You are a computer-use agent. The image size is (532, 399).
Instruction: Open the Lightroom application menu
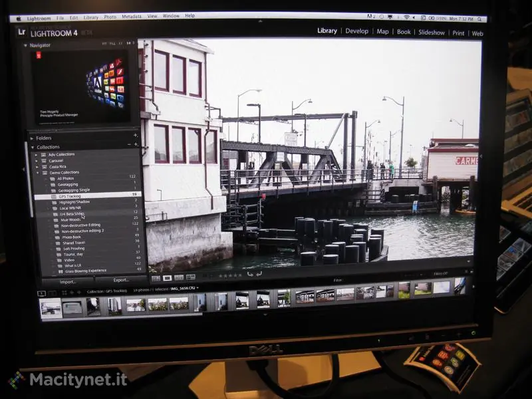tap(39, 19)
